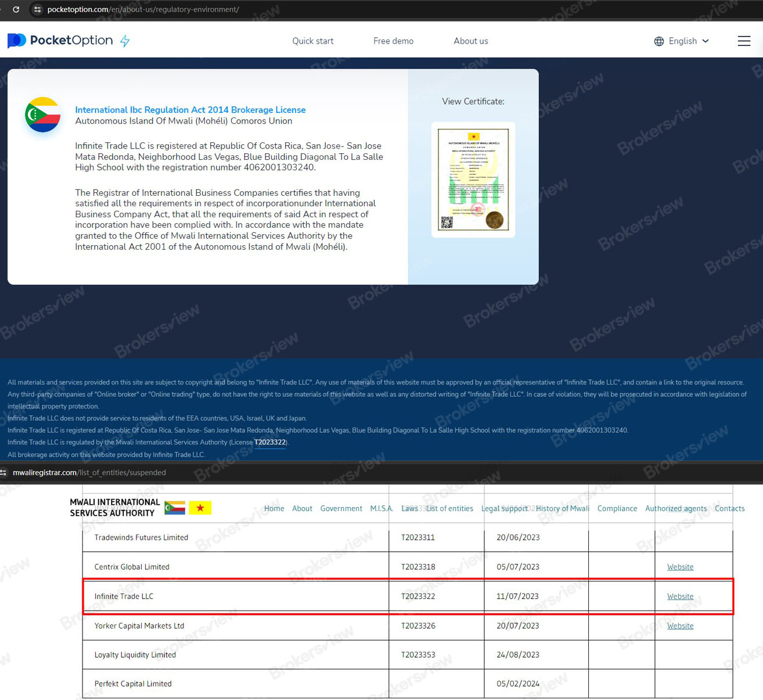Click license number T2023311 in the table
763x700 pixels.
418,537
